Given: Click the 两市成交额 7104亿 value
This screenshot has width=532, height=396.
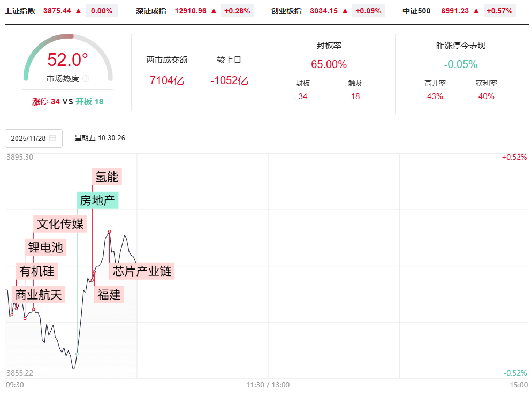Looking at the screenshot, I should [167, 80].
